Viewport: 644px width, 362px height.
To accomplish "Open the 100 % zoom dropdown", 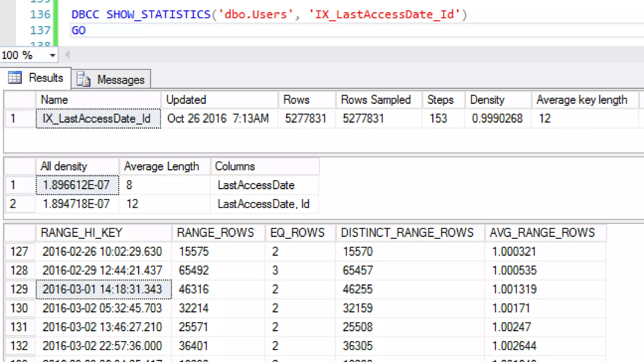I will pyautogui.click(x=52, y=55).
